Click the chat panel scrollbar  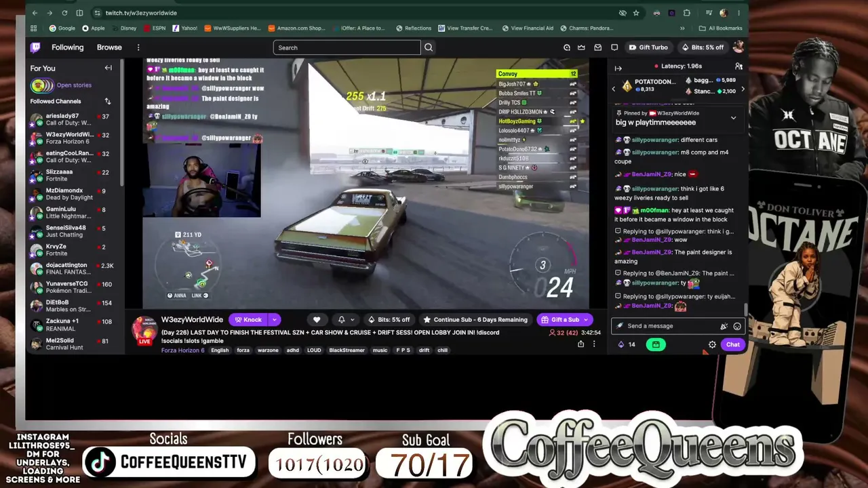click(x=746, y=308)
